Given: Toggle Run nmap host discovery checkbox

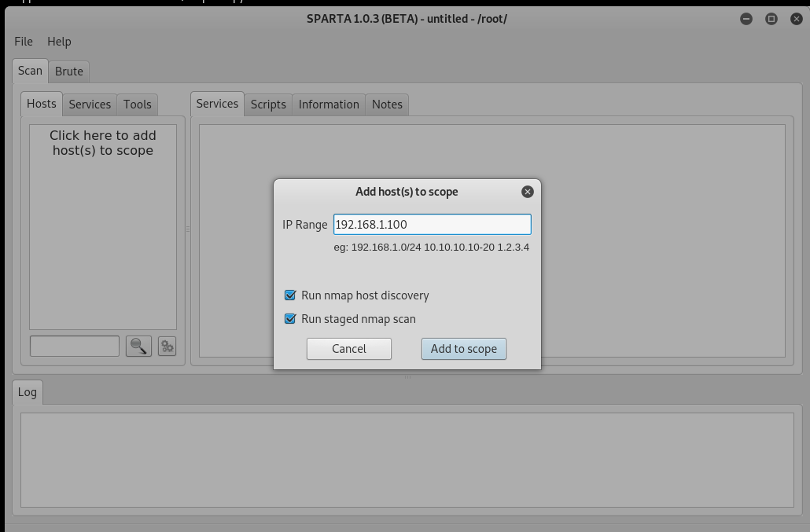Looking at the screenshot, I should pyautogui.click(x=290, y=295).
